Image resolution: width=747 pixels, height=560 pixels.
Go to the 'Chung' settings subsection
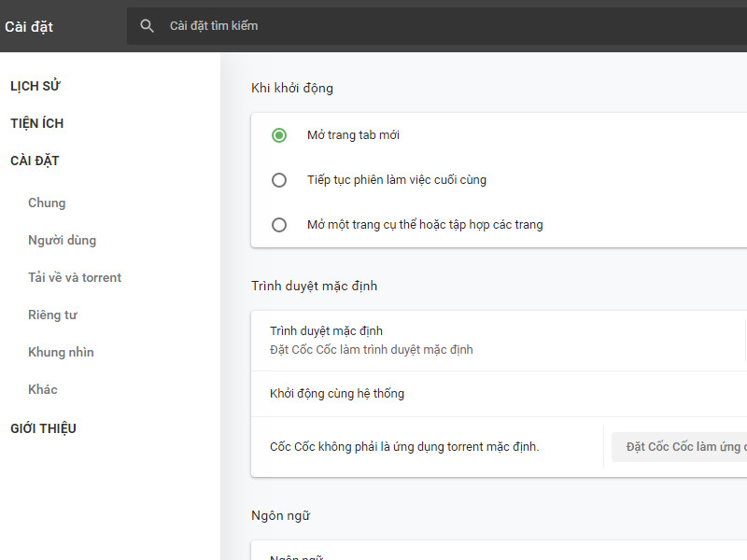[46, 203]
